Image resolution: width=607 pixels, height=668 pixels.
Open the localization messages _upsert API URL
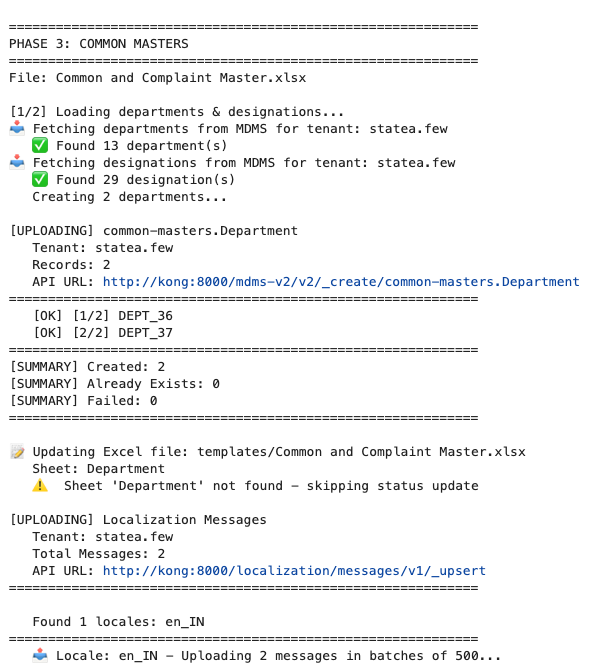pyautogui.click(x=294, y=571)
